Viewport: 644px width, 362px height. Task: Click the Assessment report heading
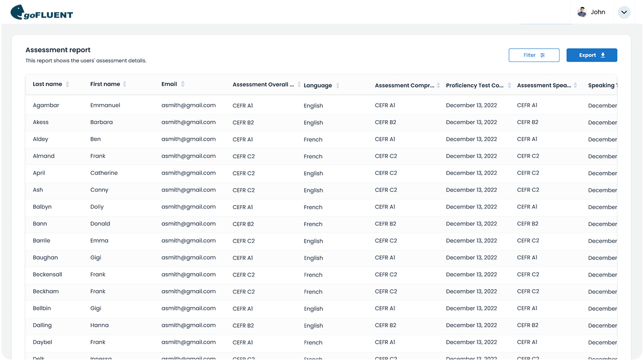pyautogui.click(x=58, y=50)
